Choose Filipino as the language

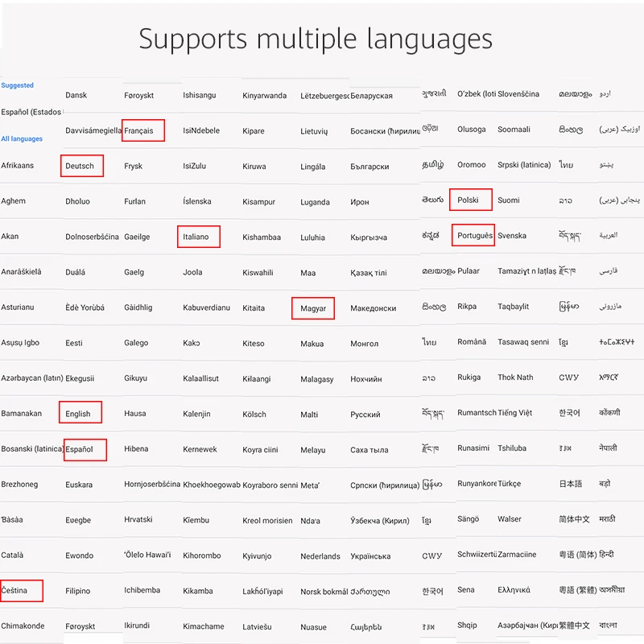[77, 591]
